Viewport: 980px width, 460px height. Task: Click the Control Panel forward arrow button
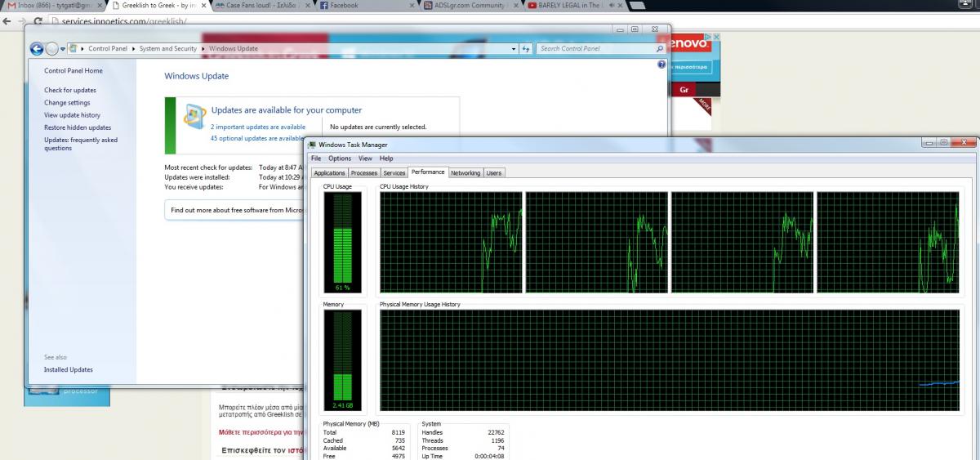(52, 49)
